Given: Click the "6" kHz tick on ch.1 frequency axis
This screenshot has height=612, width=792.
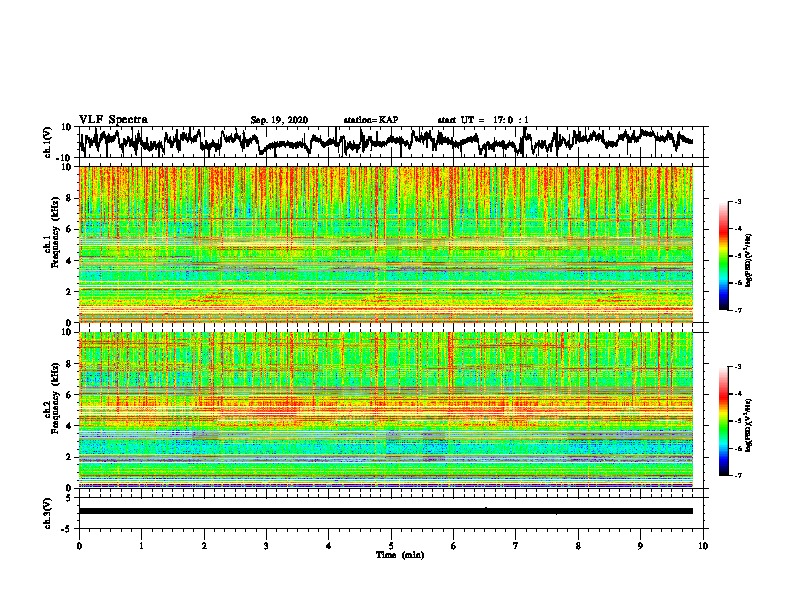Looking at the screenshot, I should coord(69,229).
